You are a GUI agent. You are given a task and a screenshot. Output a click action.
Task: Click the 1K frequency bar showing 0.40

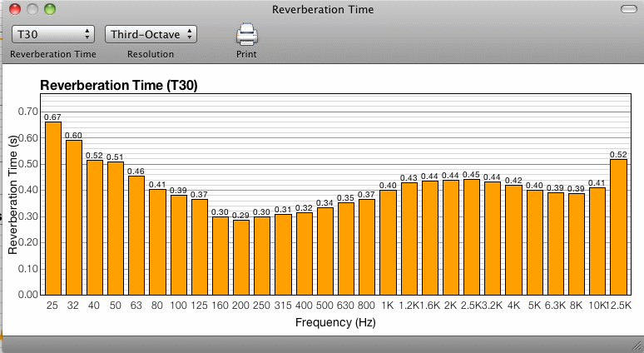388,242
